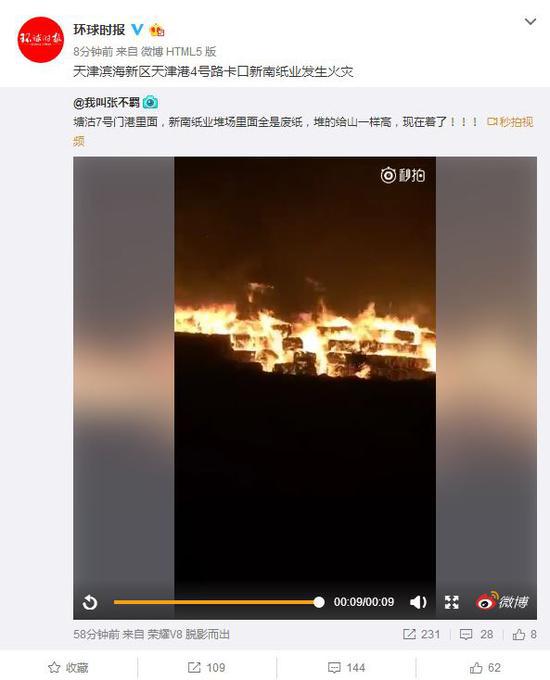Click the blue verified V badge

tap(137, 29)
